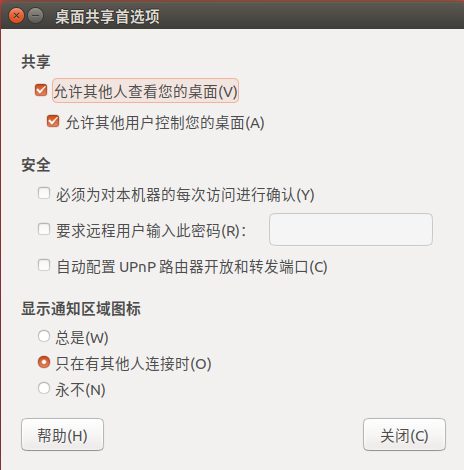Click the 共享 section heading
This screenshot has height=470, width=464.
click(36, 62)
